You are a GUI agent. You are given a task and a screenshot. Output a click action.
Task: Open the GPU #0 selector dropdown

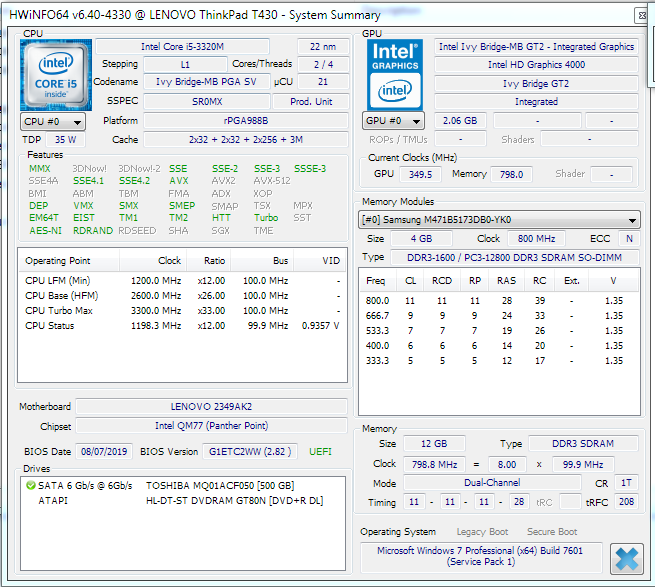pyautogui.click(x=392, y=121)
